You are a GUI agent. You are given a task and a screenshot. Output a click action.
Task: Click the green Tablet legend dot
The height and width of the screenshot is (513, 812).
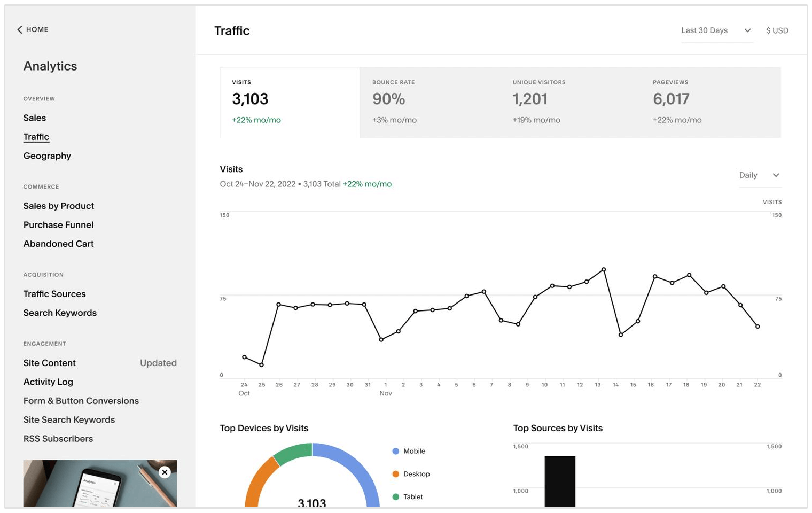coord(396,497)
